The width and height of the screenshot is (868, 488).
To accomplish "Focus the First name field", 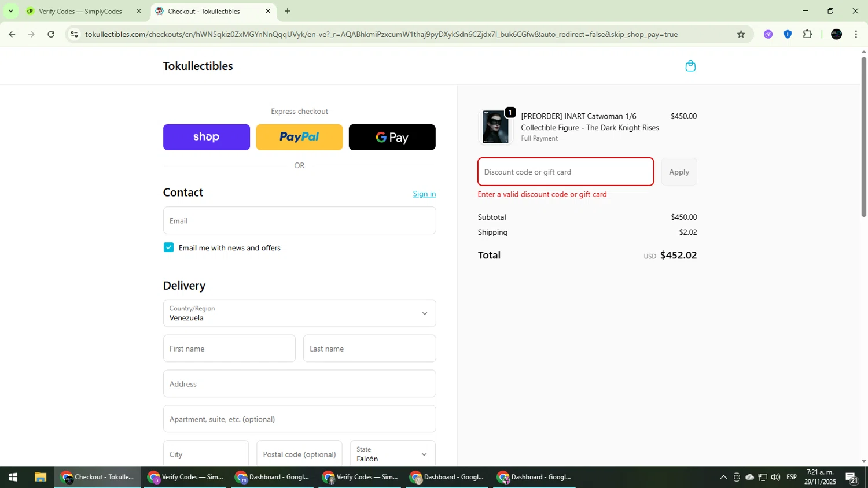I will 229,349.
